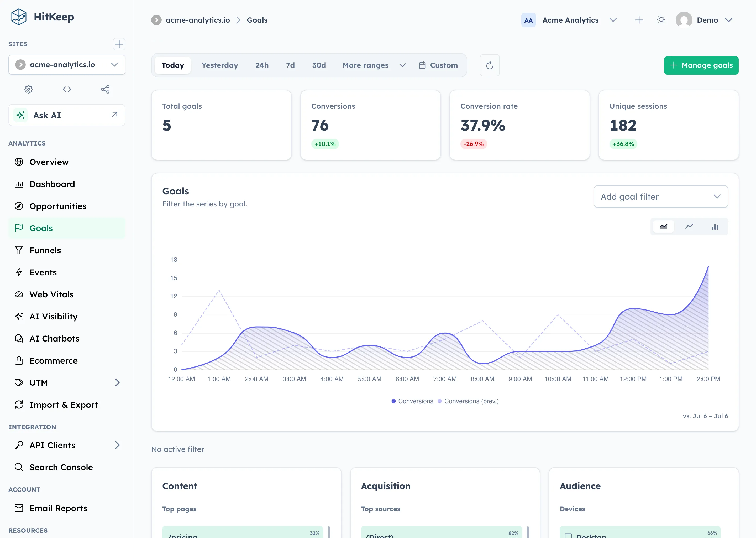Open the Add goal filter dropdown

pos(661,197)
